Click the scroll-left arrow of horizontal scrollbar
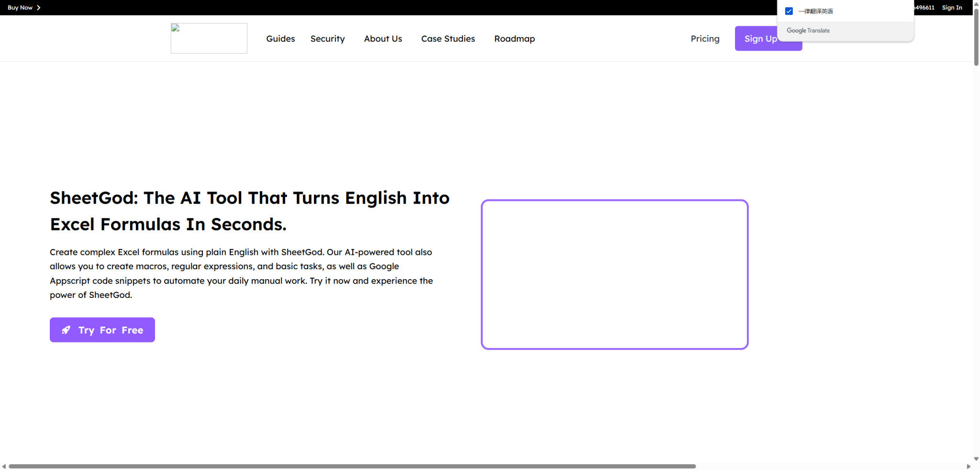The width and height of the screenshot is (980, 470). point(4,466)
